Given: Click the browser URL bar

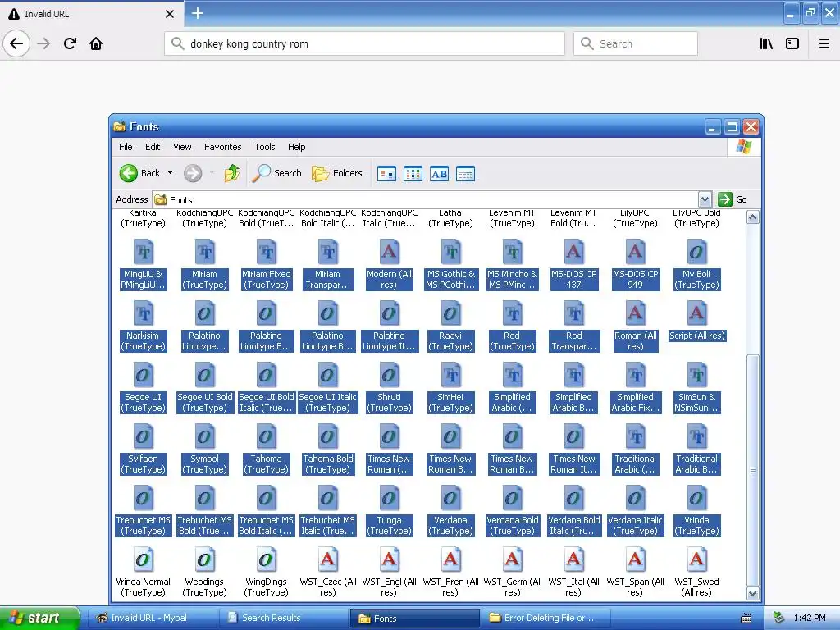Looking at the screenshot, I should point(365,43).
